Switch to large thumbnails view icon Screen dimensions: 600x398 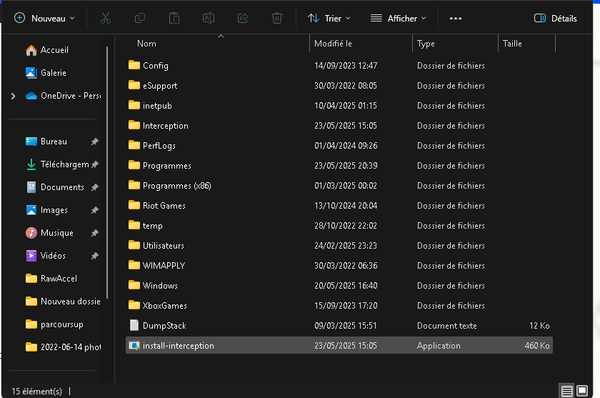pyautogui.click(x=582, y=391)
